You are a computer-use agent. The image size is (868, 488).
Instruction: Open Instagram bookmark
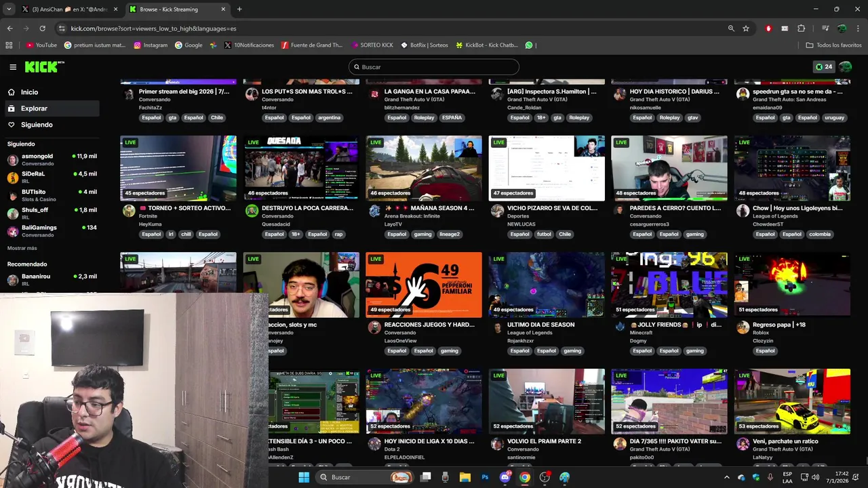tap(151, 45)
